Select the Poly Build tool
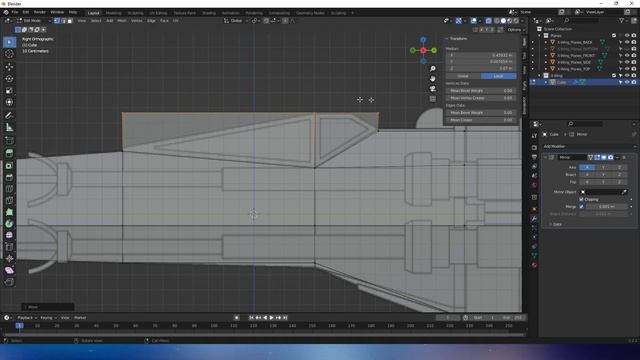The image size is (640, 360). [9, 212]
